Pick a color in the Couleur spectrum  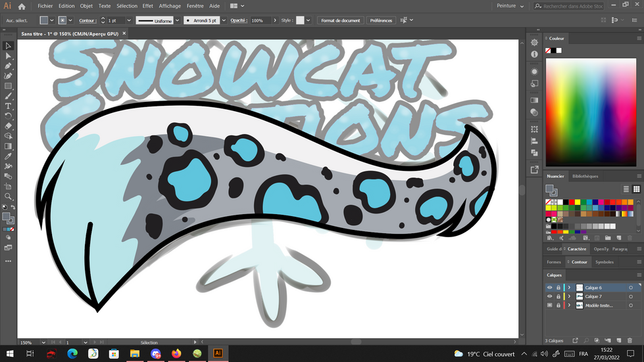tap(592, 112)
